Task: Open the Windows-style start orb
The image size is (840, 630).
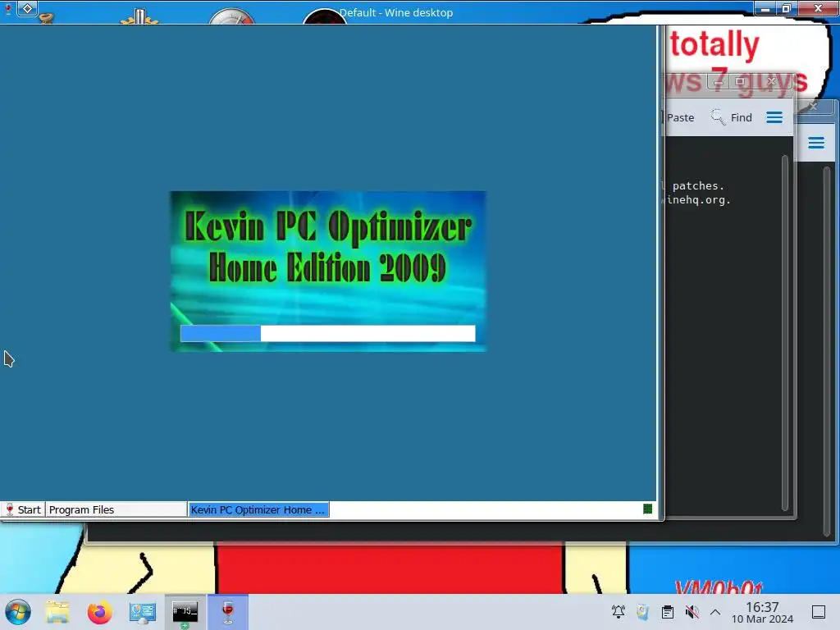Action: [x=18, y=612]
